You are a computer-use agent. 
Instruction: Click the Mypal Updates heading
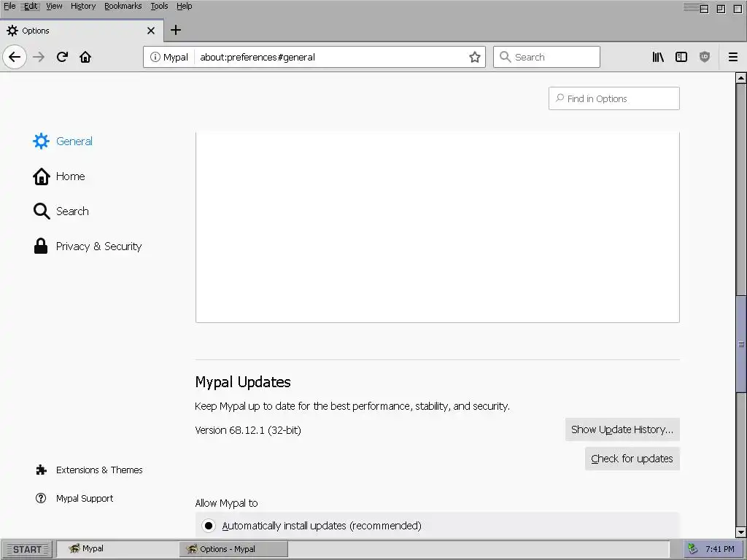coord(243,382)
